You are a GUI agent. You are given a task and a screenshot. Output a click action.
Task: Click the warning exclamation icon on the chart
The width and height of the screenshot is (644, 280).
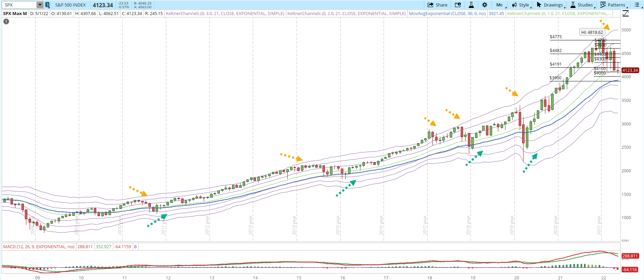(6, 22)
